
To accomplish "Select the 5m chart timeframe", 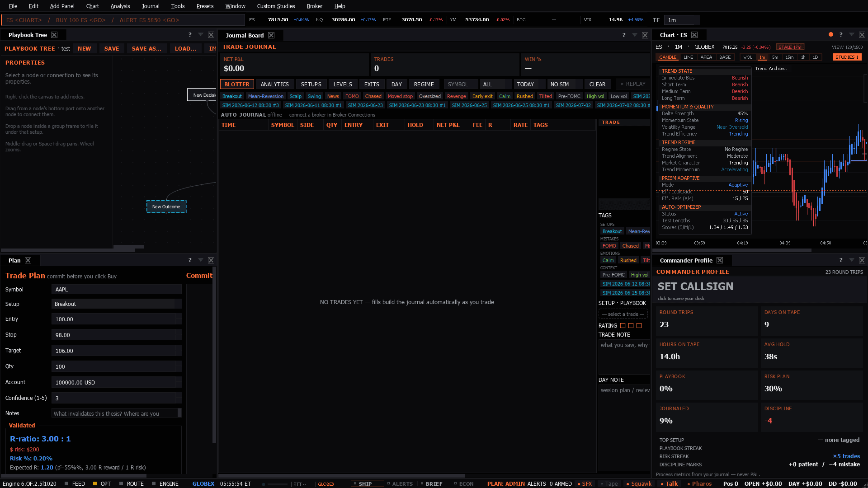I will pyautogui.click(x=775, y=57).
